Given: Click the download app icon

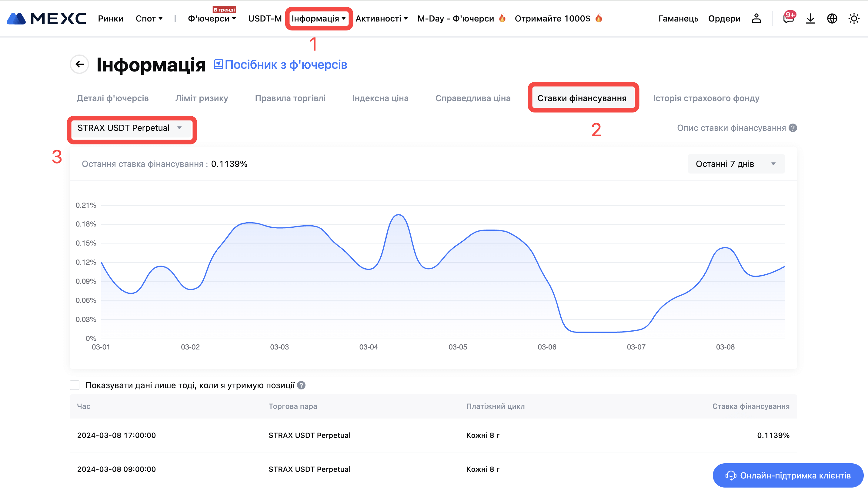Looking at the screenshot, I should 810,18.
